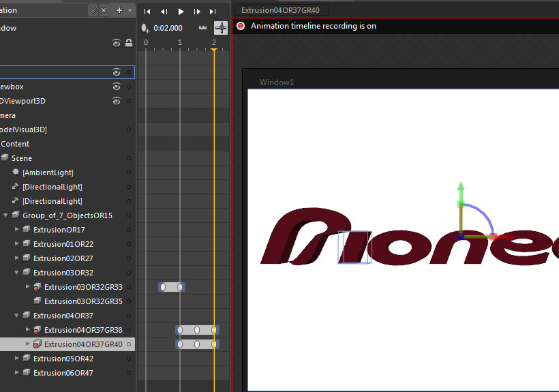
Task: Click the Window1 artboard label
Action: pyautogui.click(x=277, y=82)
